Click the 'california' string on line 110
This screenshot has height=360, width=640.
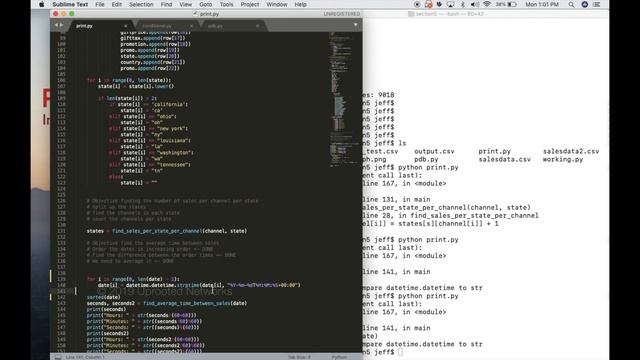pos(169,104)
